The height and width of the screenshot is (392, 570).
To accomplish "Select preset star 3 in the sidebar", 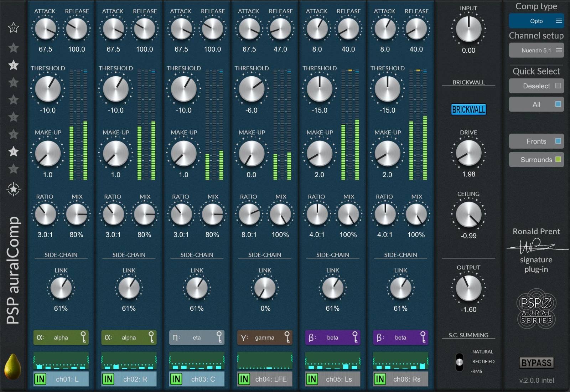I will tap(14, 83).
